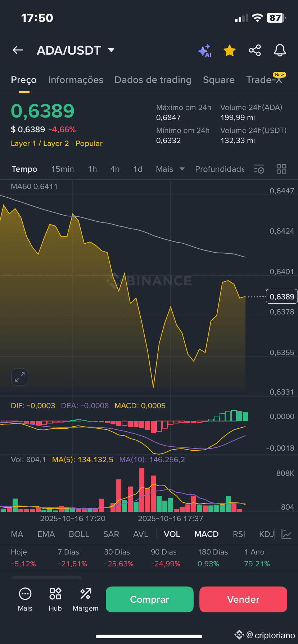Screen dimensions: 298x644
Task: Select the 1h chart interval
Action: 92,169
